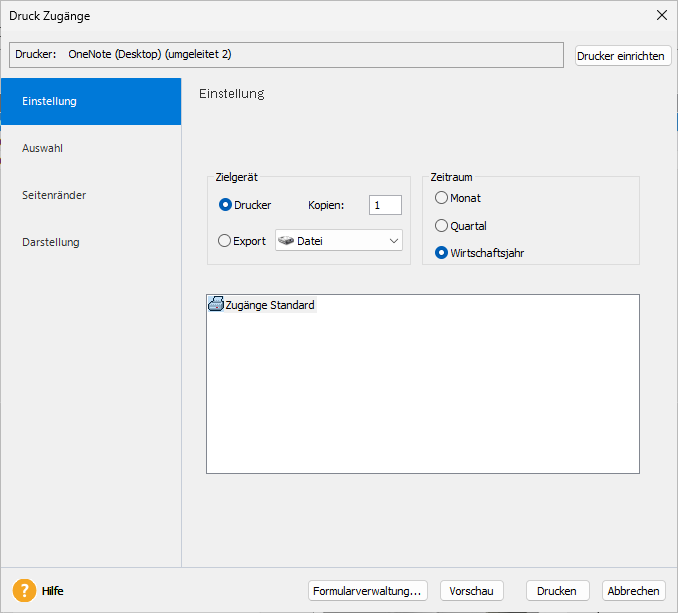Select the Export radio button
Screen dimensions: 678x613
[x=225, y=241]
